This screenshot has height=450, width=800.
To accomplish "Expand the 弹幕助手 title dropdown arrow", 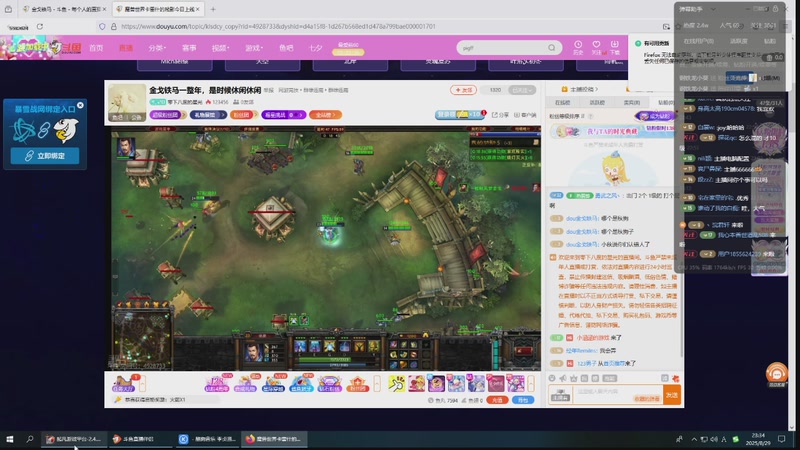I will tap(713, 9).
